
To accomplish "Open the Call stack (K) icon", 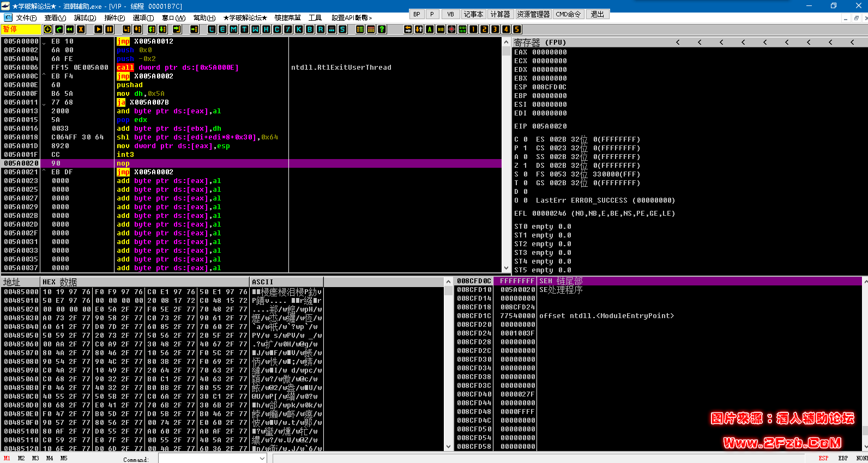I will [299, 29].
